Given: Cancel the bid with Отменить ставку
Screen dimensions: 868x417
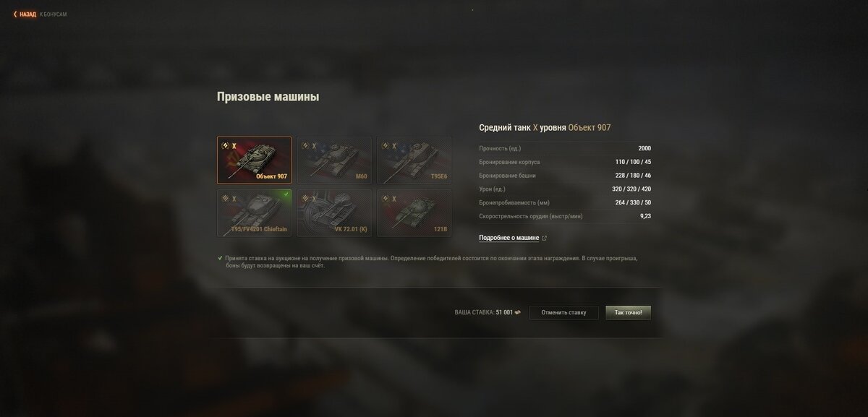Looking at the screenshot, I should click(563, 313).
